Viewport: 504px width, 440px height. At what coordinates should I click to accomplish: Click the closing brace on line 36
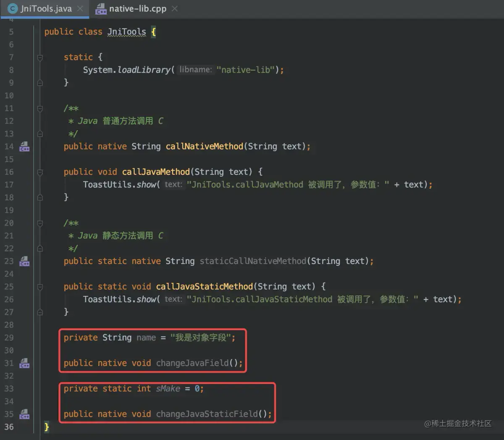click(x=47, y=427)
